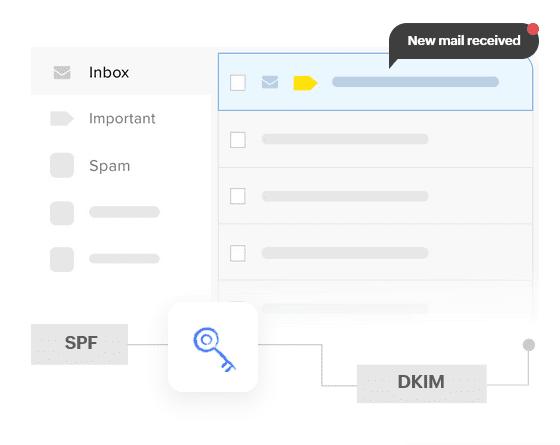Click the New mail received notification bubble
The height and width of the screenshot is (445, 560).
(464, 41)
